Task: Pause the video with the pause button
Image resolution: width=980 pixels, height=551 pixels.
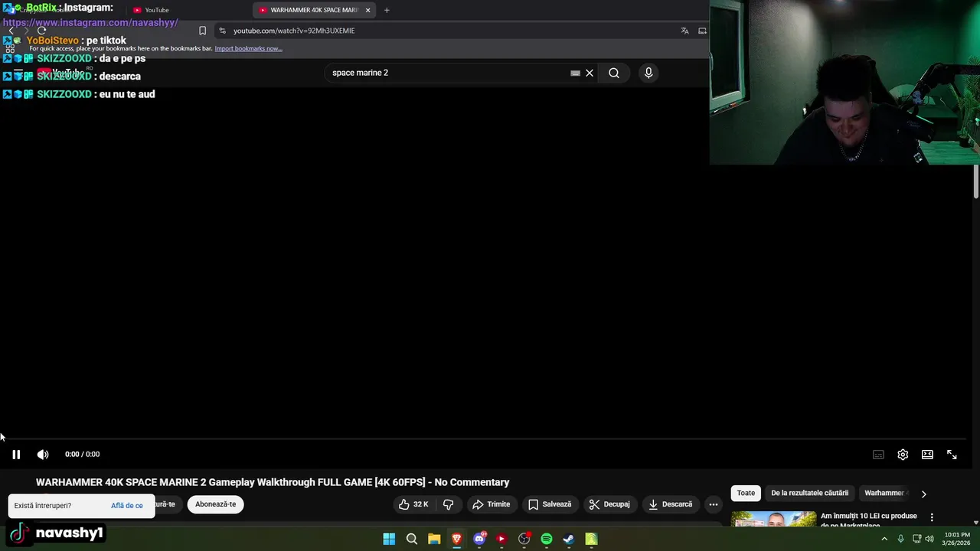Action: 16,455
